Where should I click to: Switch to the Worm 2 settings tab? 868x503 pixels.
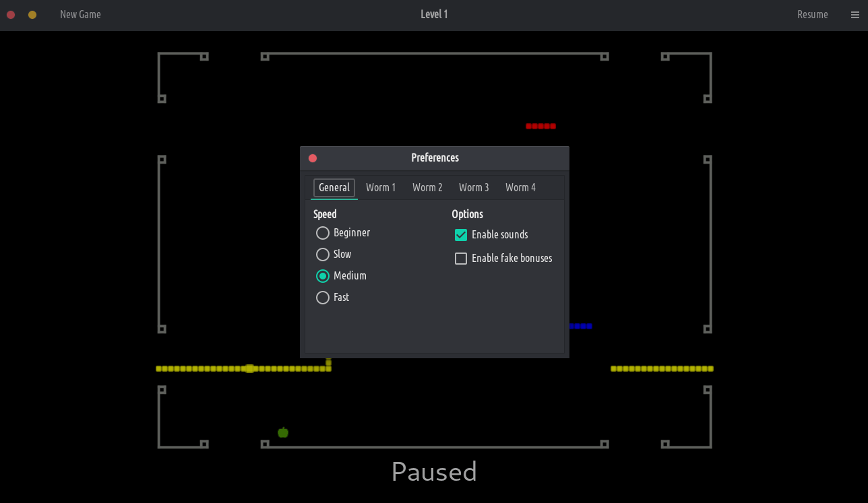(x=427, y=188)
